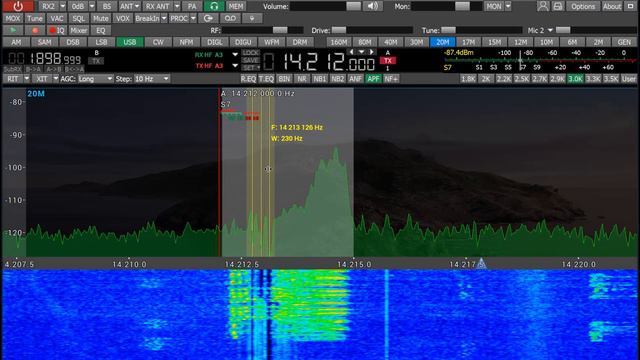Adjust the Volume slider handle
This screenshot has width=640, height=360.
point(353,6)
